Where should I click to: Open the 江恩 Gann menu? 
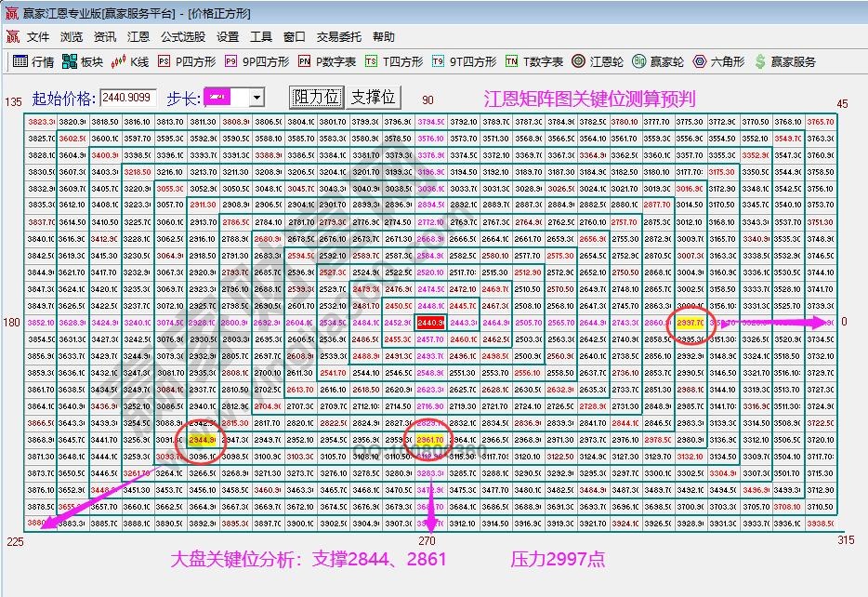pos(138,38)
